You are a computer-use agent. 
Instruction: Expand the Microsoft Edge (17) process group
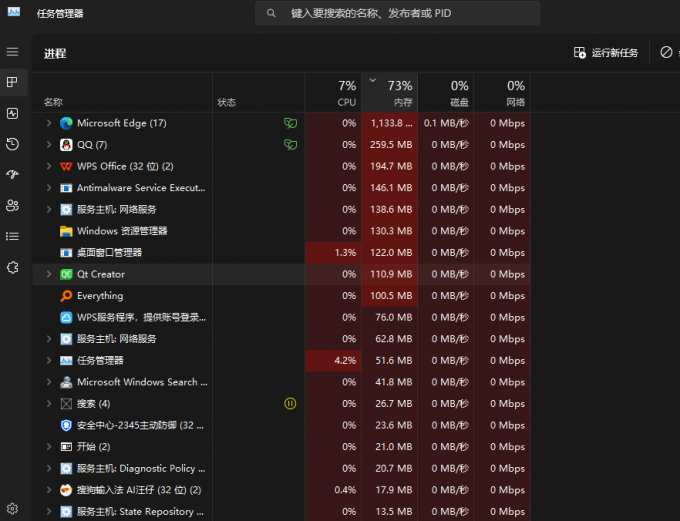[49, 123]
